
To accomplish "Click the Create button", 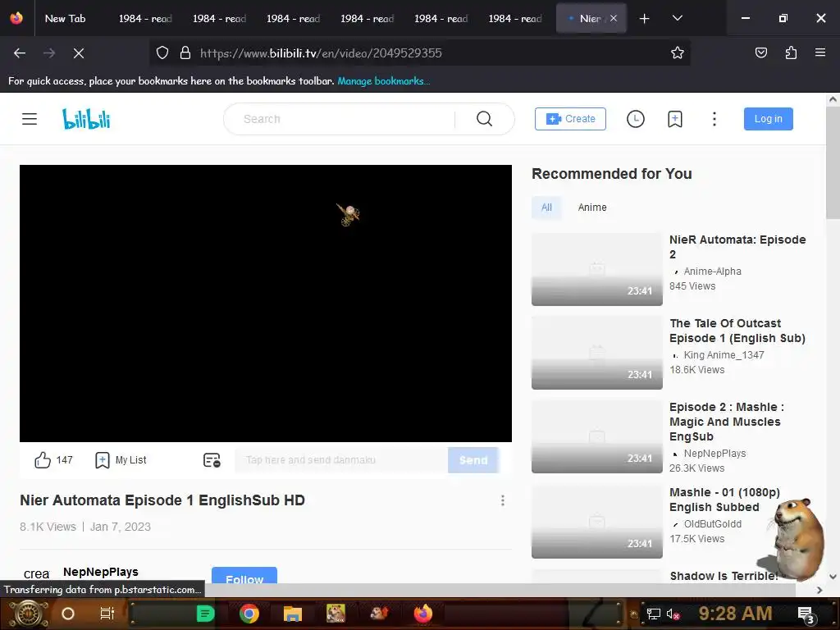I will click(x=570, y=119).
